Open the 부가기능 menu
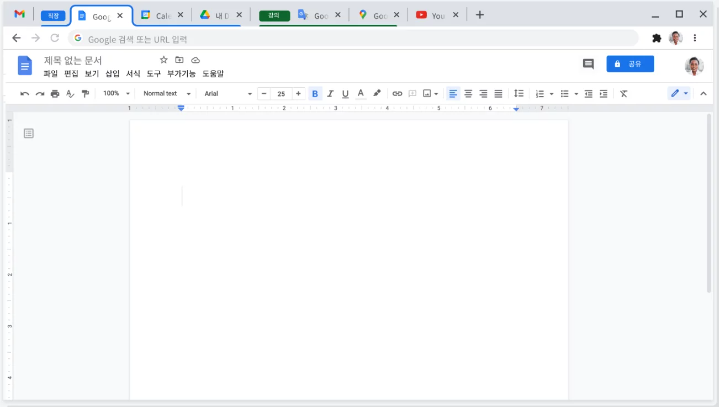 (181, 73)
